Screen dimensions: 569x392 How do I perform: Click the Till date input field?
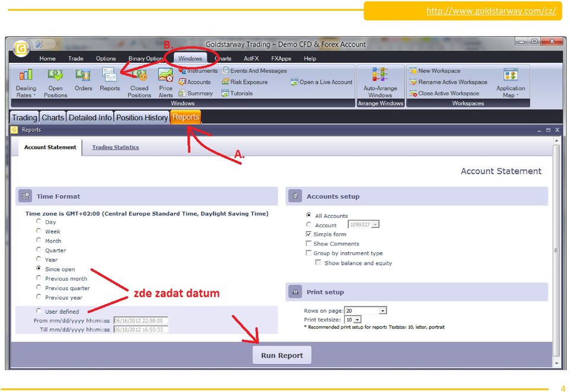(141, 330)
